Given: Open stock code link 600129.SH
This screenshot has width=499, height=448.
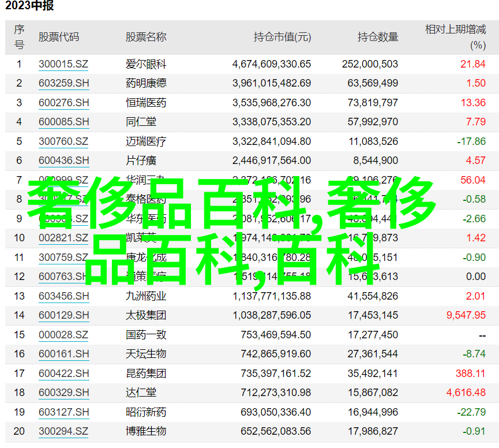Looking at the screenshot, I should click(x=64, y=315).
